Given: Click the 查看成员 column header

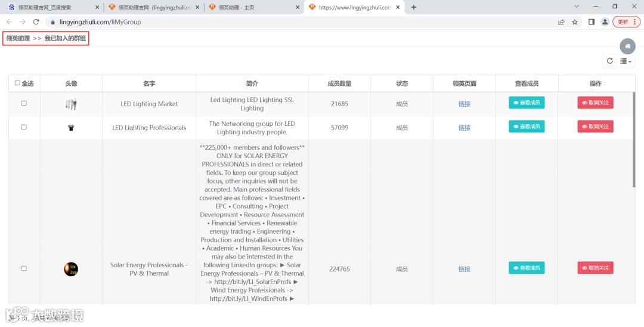Looking at the screenshot, I should tap(527, 84).
